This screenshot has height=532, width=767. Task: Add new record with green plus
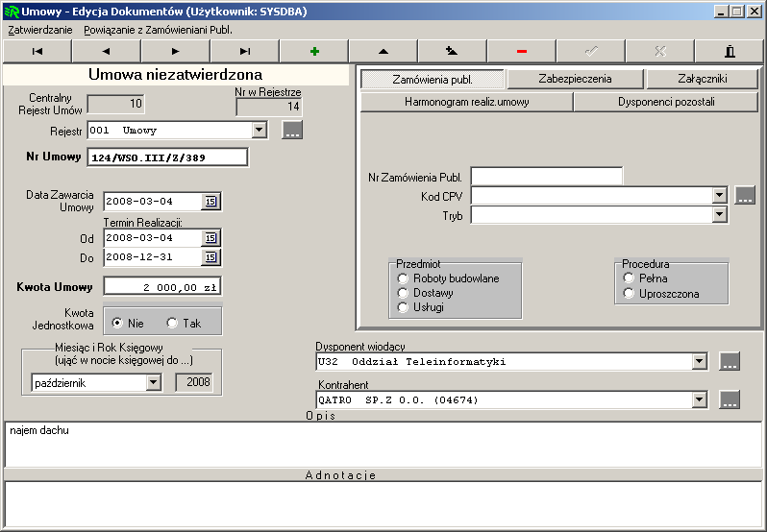(314, 51)
